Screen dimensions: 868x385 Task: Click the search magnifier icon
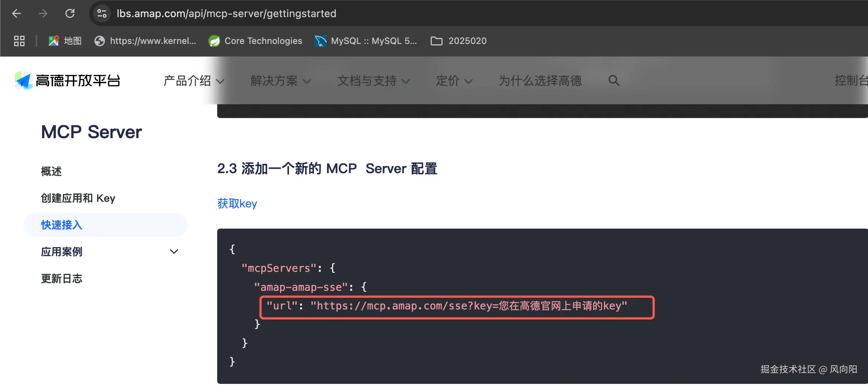click(614, 80)
